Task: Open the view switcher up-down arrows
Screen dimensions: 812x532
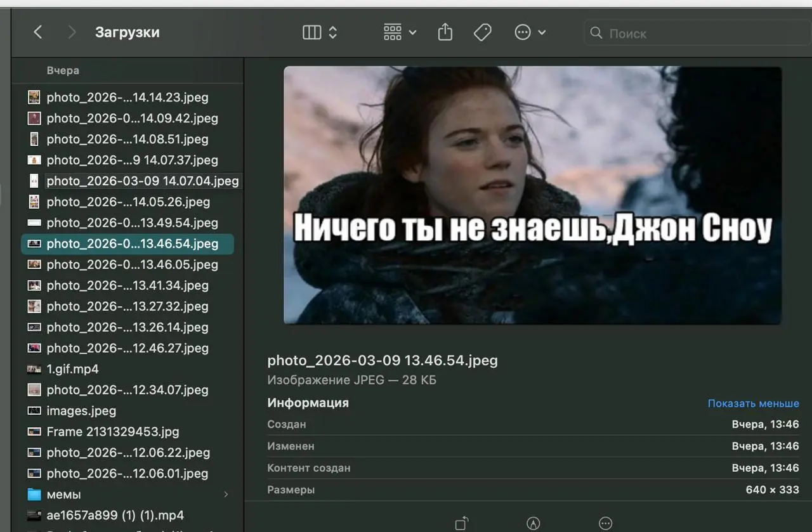Action: [333, 32]
